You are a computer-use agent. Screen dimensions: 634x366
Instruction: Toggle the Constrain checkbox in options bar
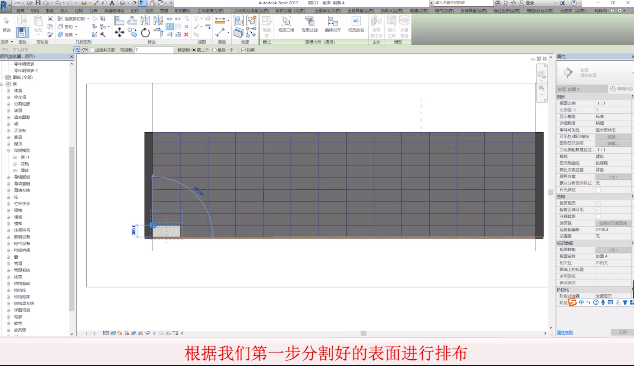pyautogui.click(x=243, y=50)
